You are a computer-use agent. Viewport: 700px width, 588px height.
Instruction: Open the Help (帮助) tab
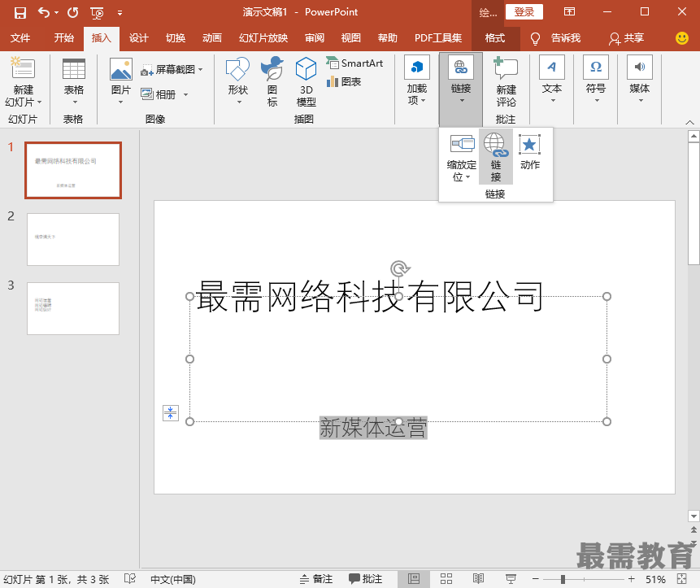388,38
